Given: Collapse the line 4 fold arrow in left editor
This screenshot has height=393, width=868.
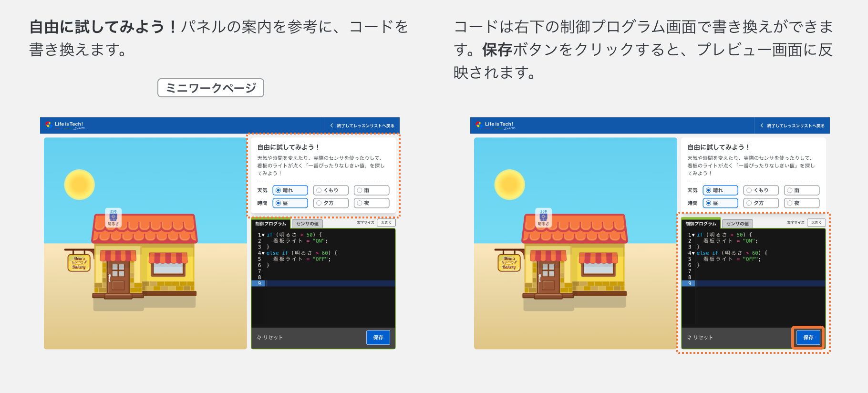Looking at the screenshot, I should [x=263, y=253].
